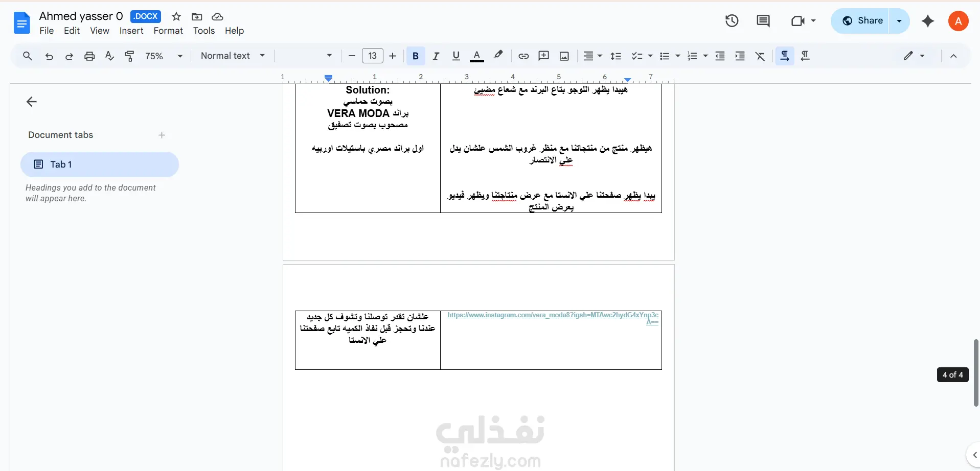The width and height of the screenshot is (980, 471).
Task: Star this document
Action: point(176,16)
